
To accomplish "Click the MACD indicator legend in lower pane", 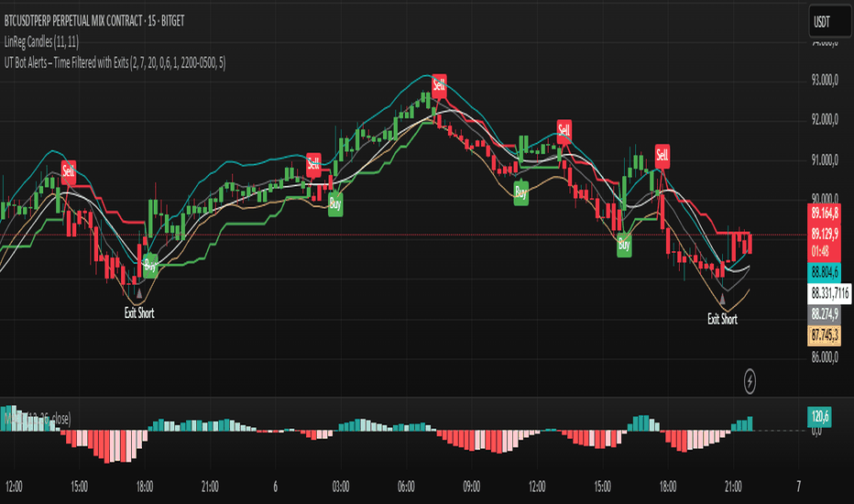I will 37,419.
